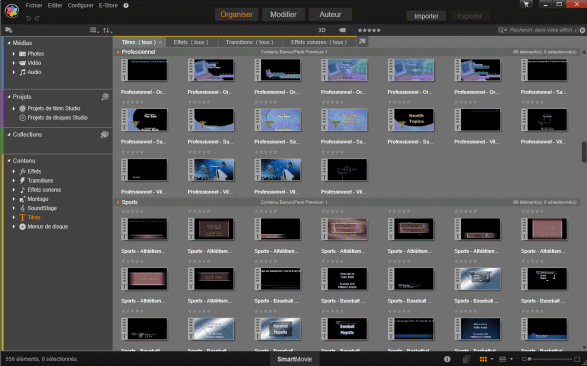Click in the Recherch. search field
The height and width of the screenshot is (366, 587).
pyautogui.click(x=543, y=30)
